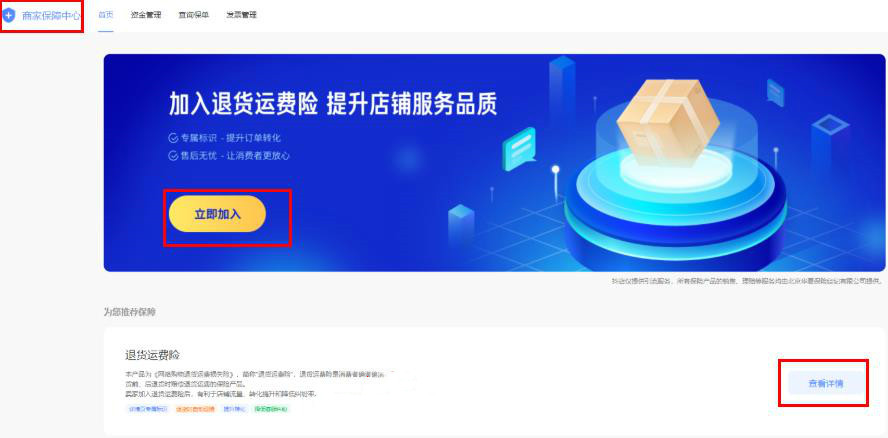Click the cyan chat bubble icon in banner

(x=519, y=149)
